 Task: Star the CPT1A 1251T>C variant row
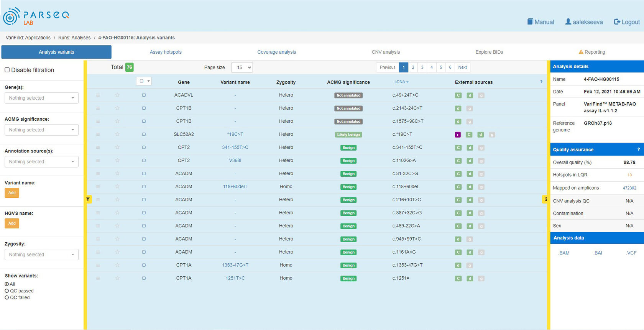[x=117, y=278]
